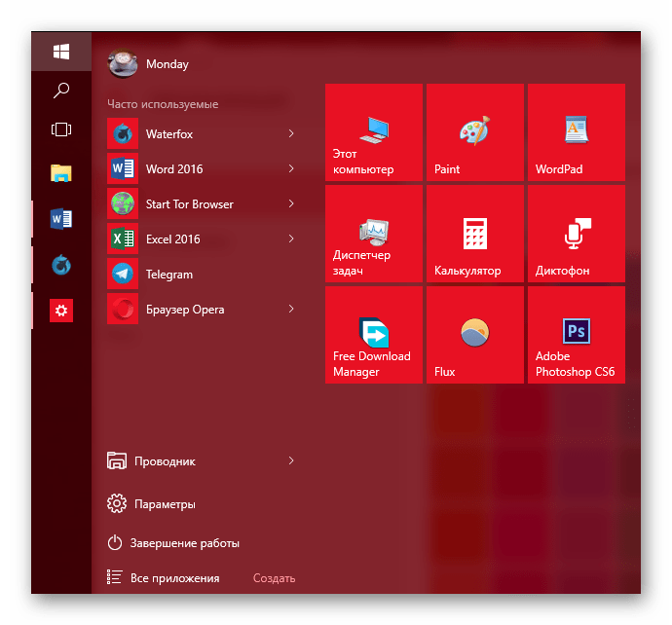Open Все приложения list
The height and width of the screenshot is (625, 672).
click(173, 578)
